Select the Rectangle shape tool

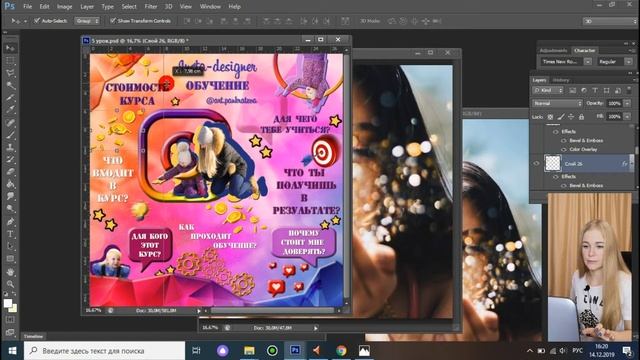[x=10, y=259]
